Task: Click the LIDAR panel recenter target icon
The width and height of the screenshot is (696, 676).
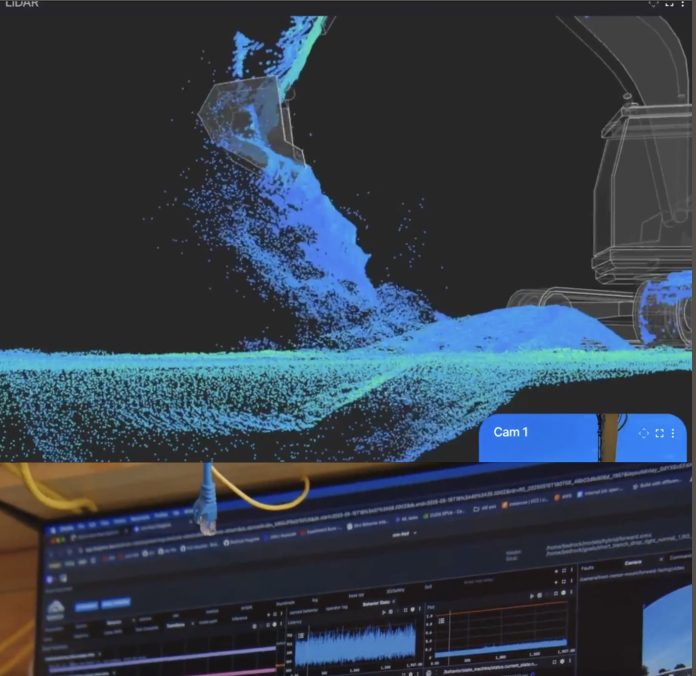Action: point(654,4)
